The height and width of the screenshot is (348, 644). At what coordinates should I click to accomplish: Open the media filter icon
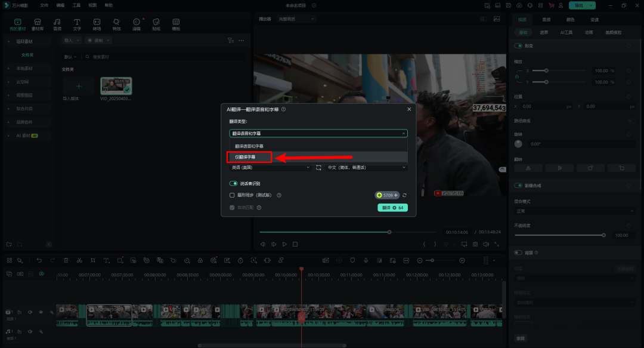pyautogui.click(x=230, y=41)
